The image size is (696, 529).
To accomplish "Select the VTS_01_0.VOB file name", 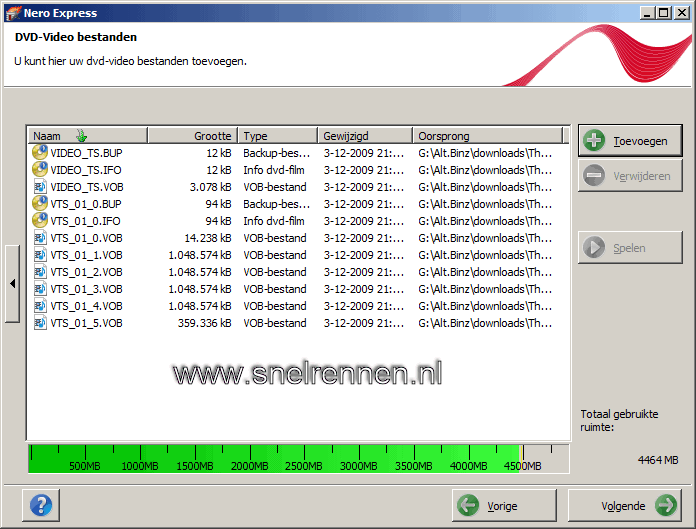I will pos(86,238).
